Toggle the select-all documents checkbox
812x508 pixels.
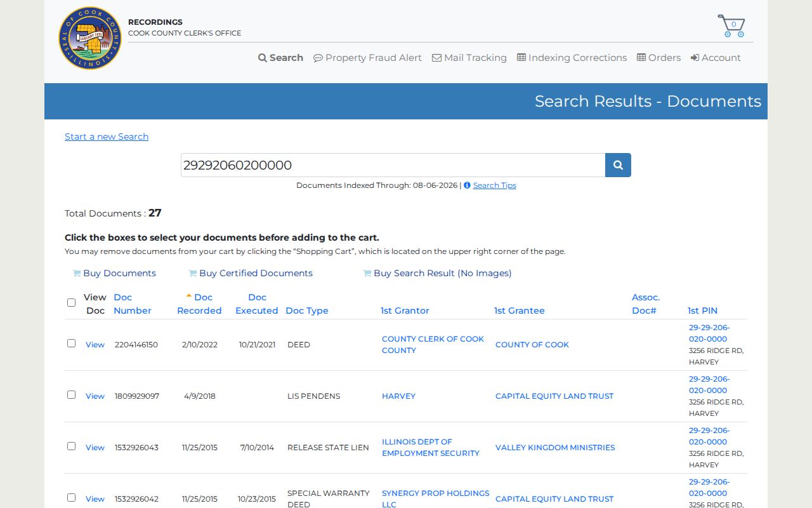(x=71, y=302)
